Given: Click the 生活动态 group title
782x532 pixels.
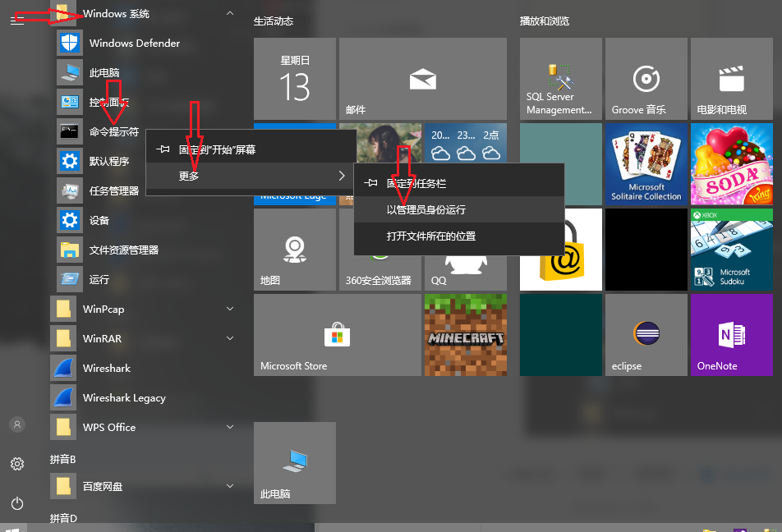Looking at the screenshot, I should tap(274, 21).
